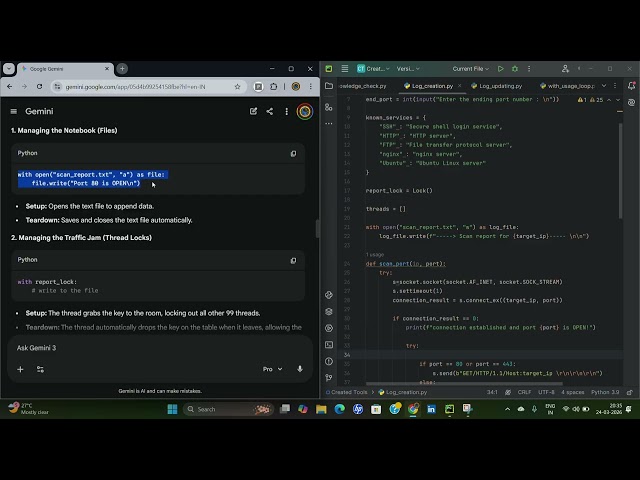
Task: Open the Windows Start menu
Action: pyautogui.click(x=172, y=409)
